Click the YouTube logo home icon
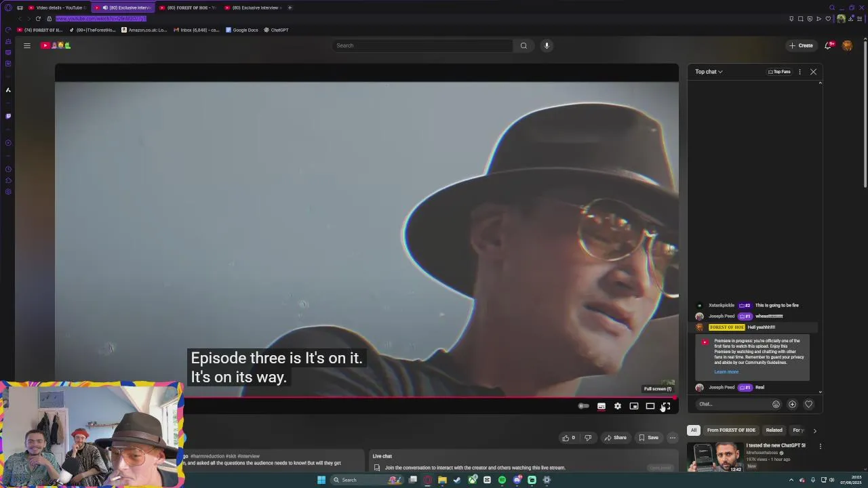This screenshot has height=488, width=868. [56, 45]
